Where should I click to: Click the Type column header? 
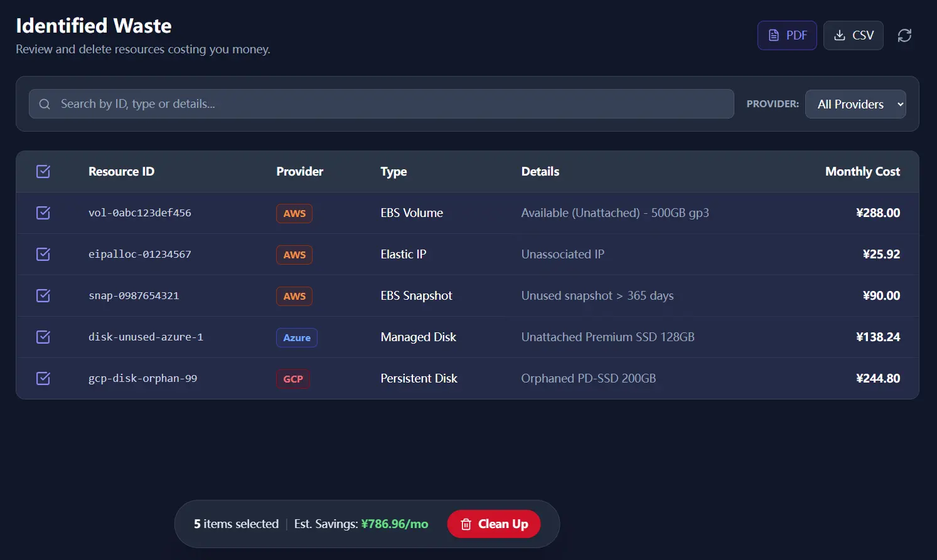pos(394,171)
